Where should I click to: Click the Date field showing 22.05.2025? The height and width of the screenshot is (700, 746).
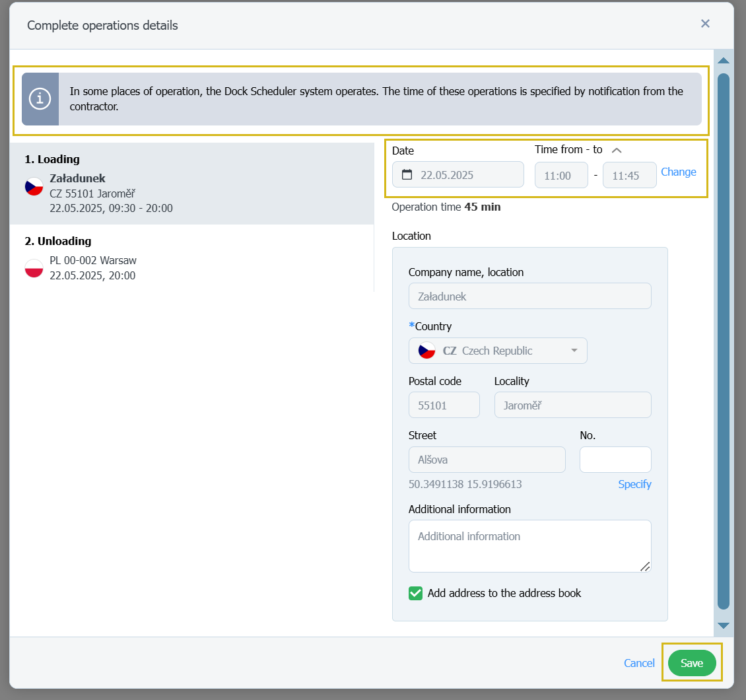(x=458, y=174)
